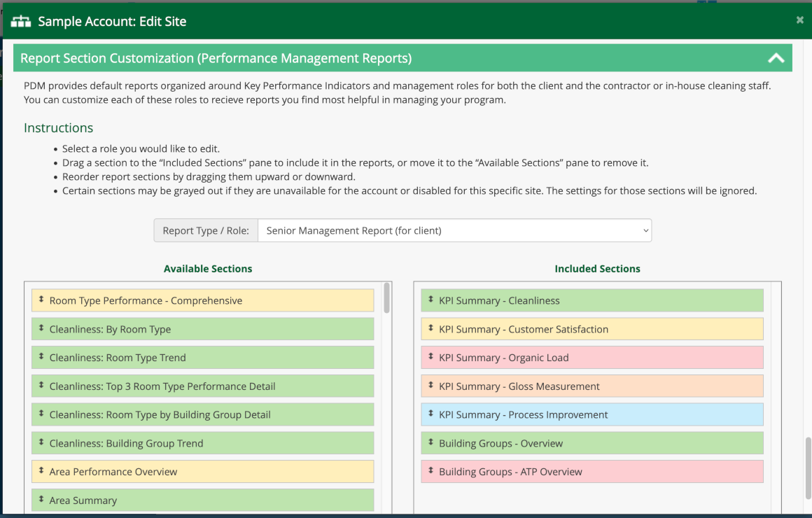Image resolution: width=812 pixels, height=518 pixels.
Task: Open the Report Type / Role dropdown
Action: [454, 230]
